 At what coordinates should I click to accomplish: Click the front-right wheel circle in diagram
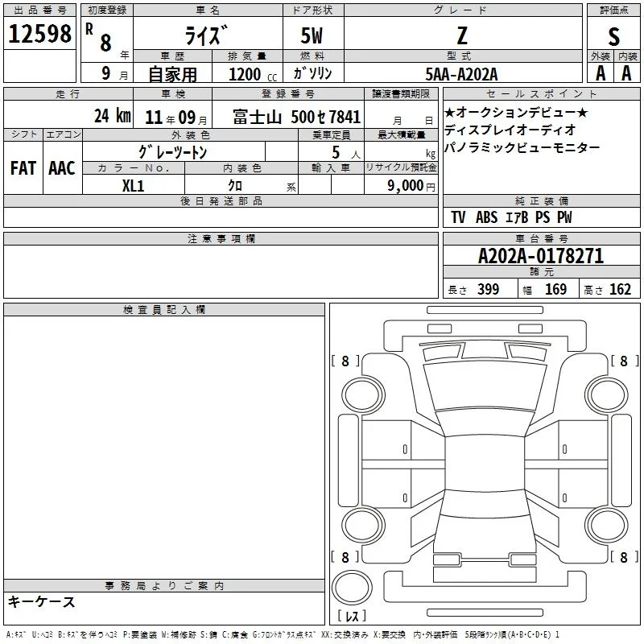click(607, 394)
